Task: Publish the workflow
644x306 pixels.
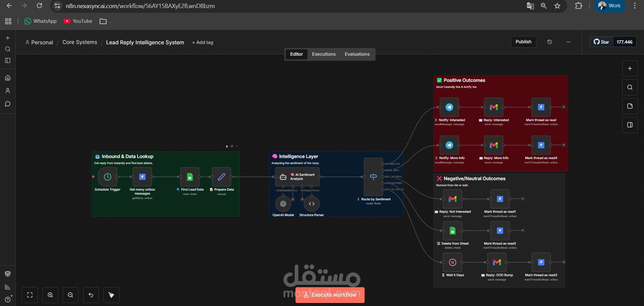Action: pyautogui.click(x=523, y=42)
